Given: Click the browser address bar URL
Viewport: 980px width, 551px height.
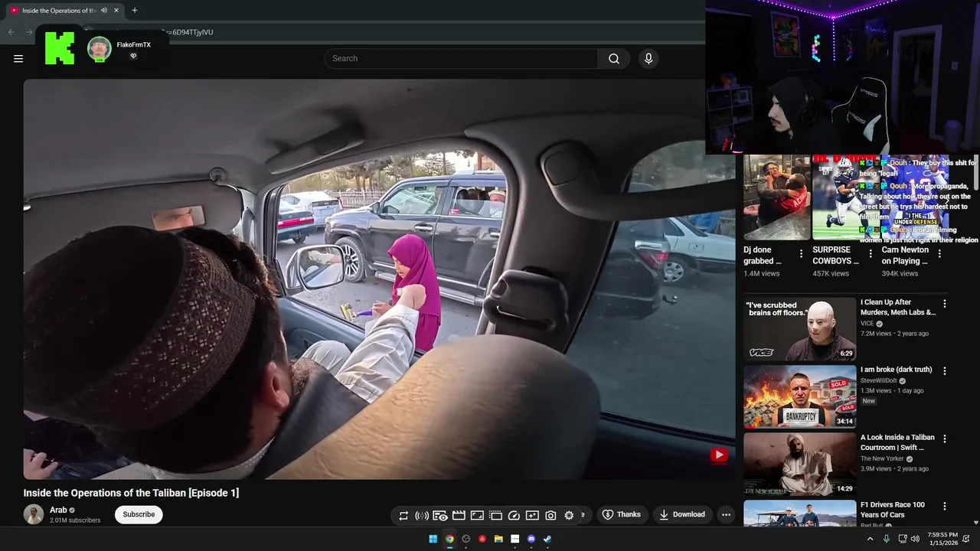Looking at the screenshot, I should point(191,32).
